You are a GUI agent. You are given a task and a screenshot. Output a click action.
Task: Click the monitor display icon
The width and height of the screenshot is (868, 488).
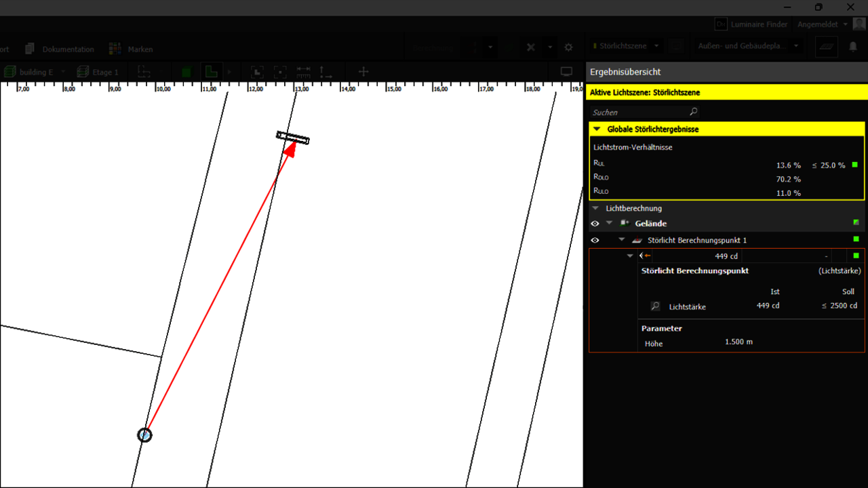tap(566, 72)
